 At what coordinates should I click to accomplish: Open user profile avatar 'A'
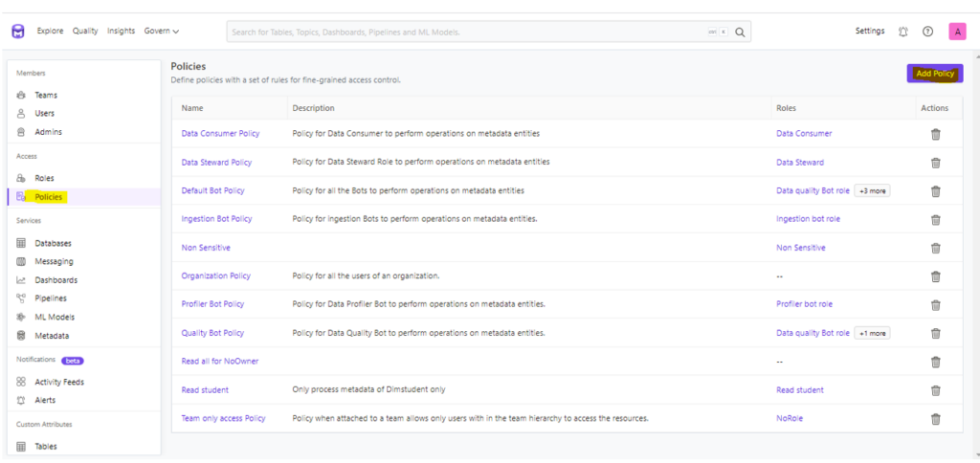(956, 32)
